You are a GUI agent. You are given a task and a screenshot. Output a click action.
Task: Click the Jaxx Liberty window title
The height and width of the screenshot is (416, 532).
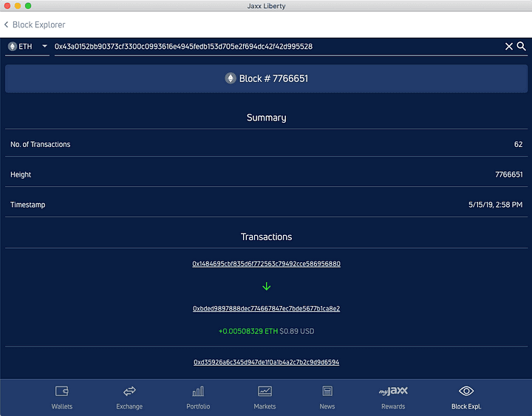[266, 6]
